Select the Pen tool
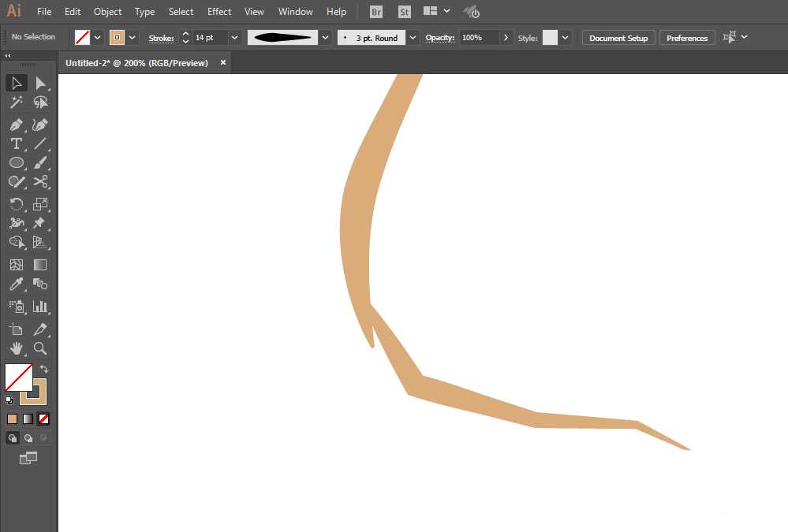 16,125
